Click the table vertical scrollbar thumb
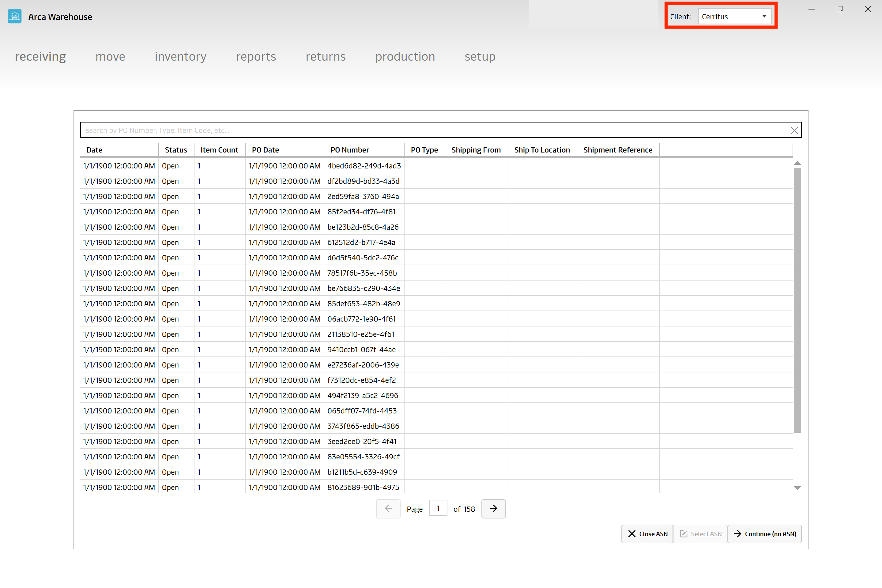Viewport: 882px width, 588px height. point(797,300)
